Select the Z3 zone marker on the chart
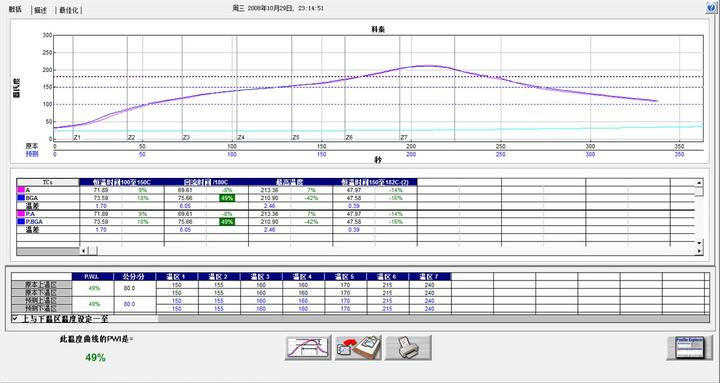The image size is (720, 383). click(186, 137)
